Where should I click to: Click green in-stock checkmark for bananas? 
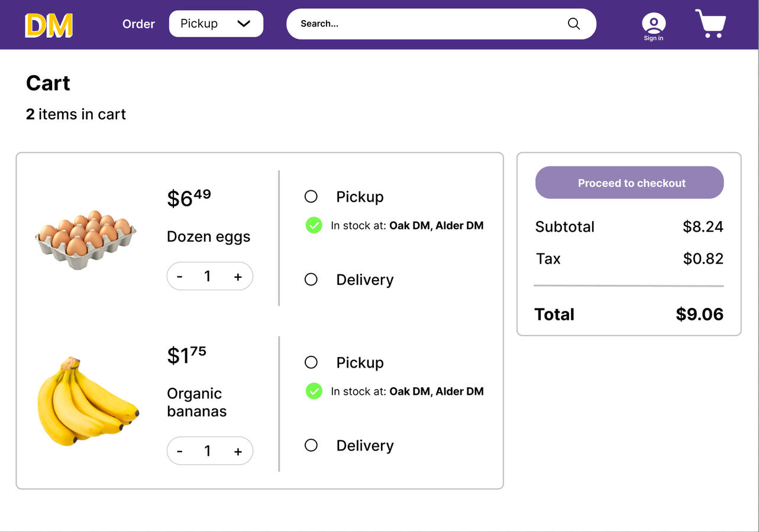[314, 391]
